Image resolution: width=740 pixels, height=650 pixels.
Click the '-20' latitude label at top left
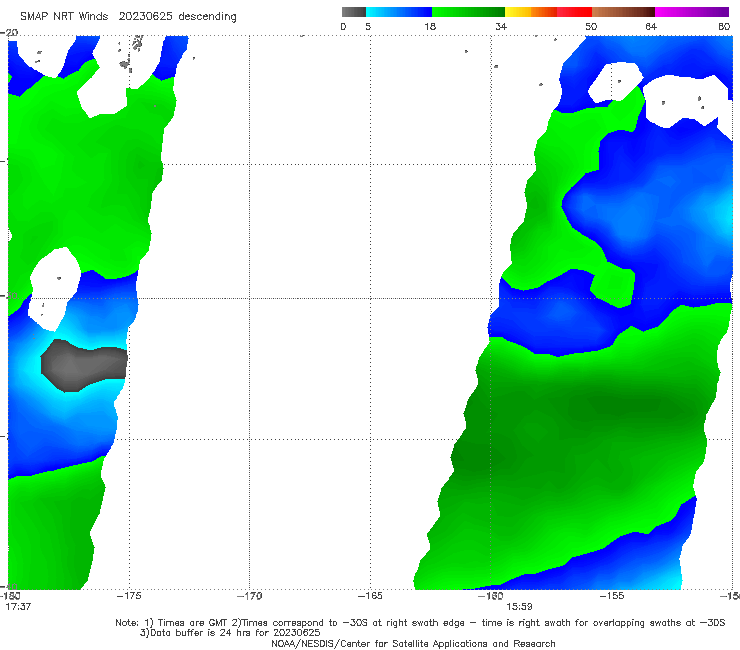(9, 32)
